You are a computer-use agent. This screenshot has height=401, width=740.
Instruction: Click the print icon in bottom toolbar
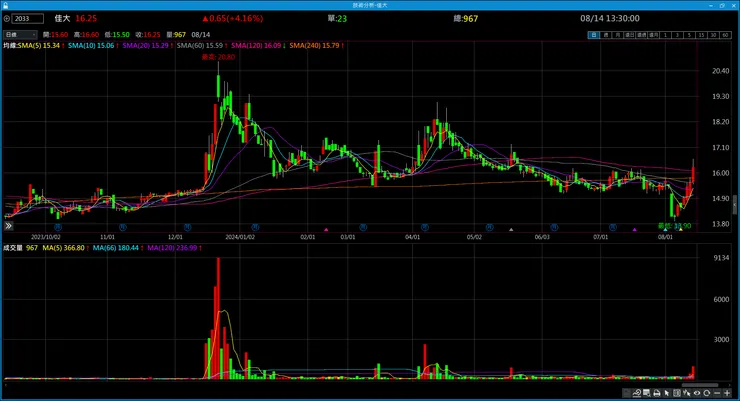[657, 393]
